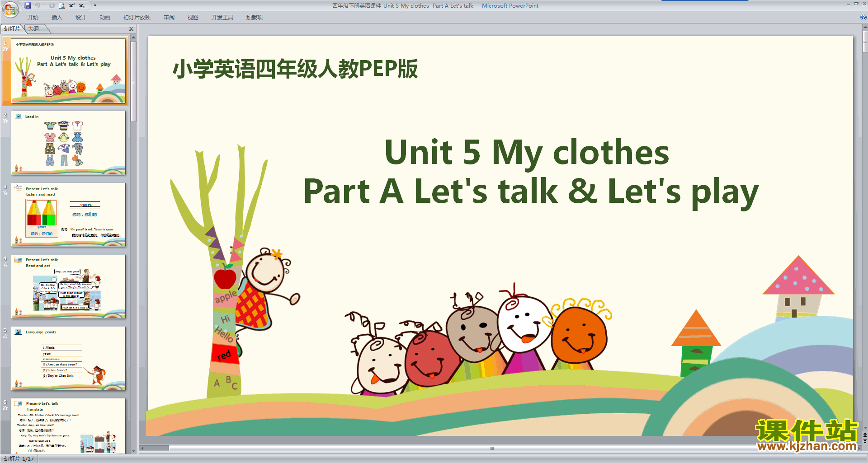868x463 pixels.
Task: Select slide 5 thumbnail Language points
Action: pyautogui.click(x=68, y=358)
